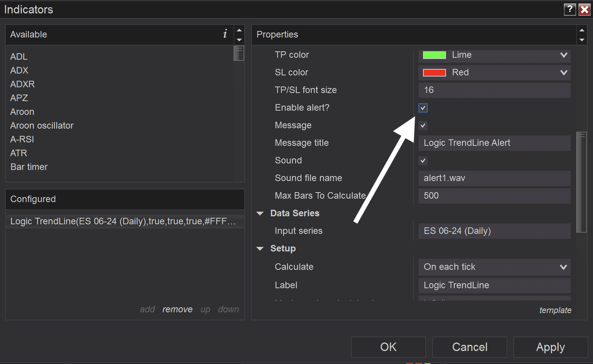Toggle the Enable alert checkbox
Screen dimensions: 593x364
click(423, 108)
